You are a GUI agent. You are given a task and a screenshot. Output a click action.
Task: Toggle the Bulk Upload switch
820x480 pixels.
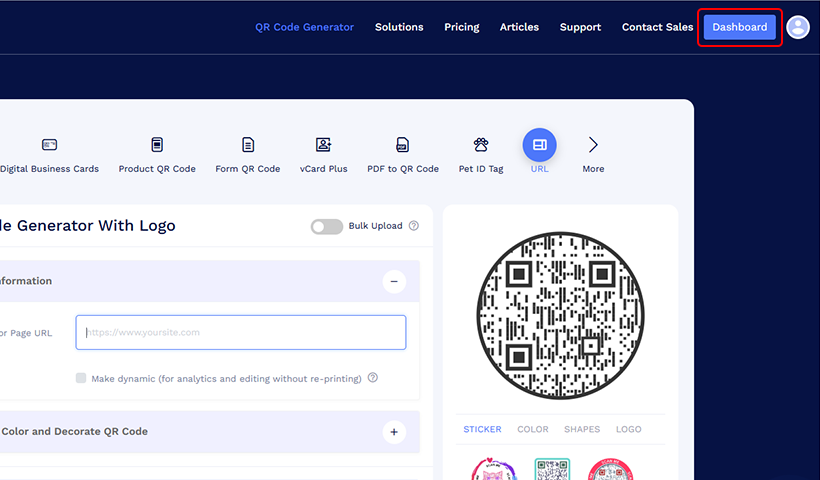[327, 226]
